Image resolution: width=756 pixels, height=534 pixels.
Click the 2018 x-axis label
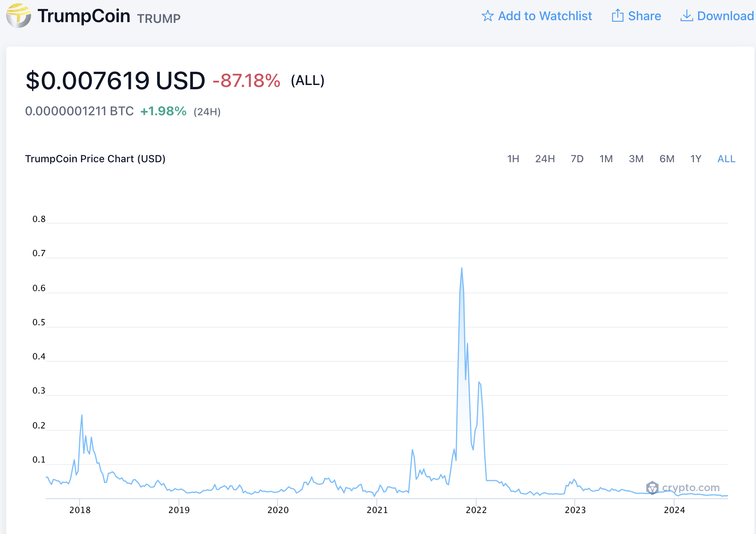(80, 510)
